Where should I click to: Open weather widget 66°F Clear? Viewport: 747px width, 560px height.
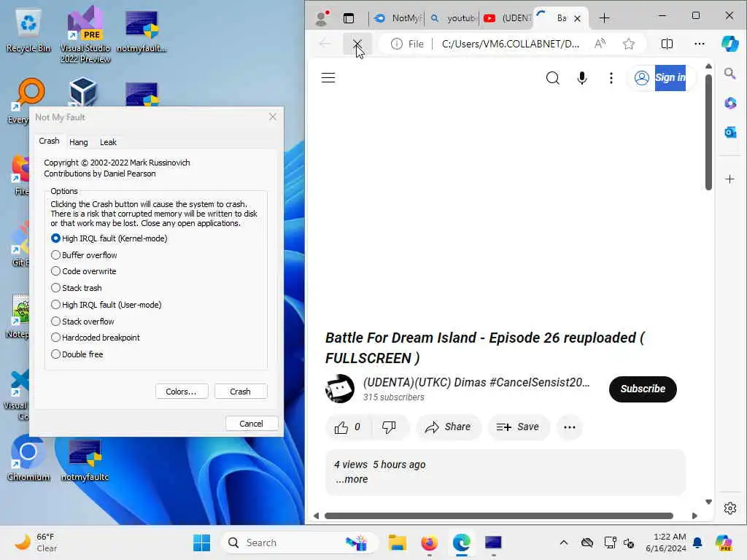tap(36, 542)
